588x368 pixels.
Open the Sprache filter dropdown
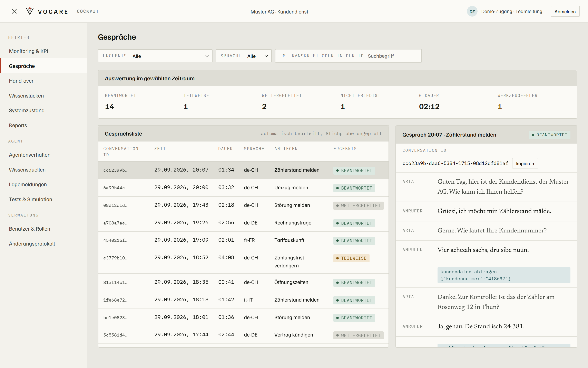(243, 56)
